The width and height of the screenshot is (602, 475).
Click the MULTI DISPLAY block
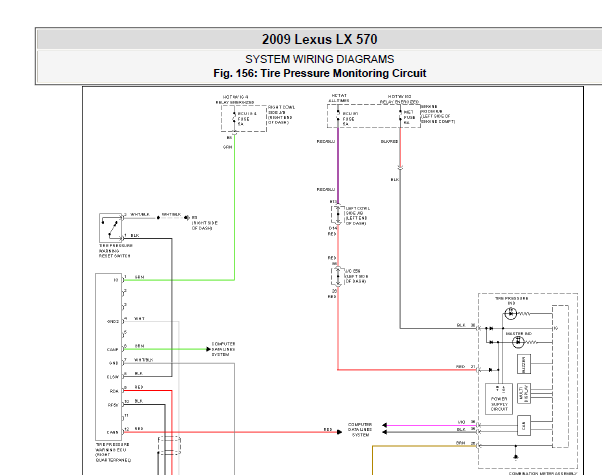pos(524,393)
